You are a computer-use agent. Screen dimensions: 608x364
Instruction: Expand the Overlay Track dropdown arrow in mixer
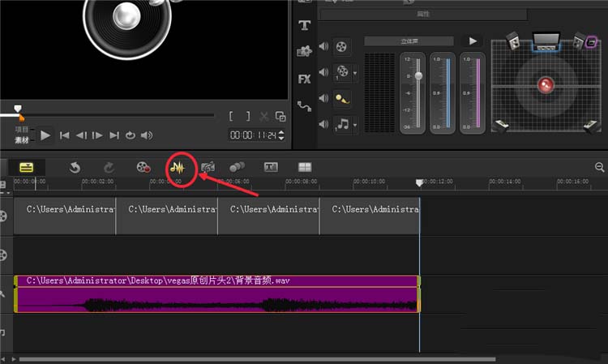(355, 72)
